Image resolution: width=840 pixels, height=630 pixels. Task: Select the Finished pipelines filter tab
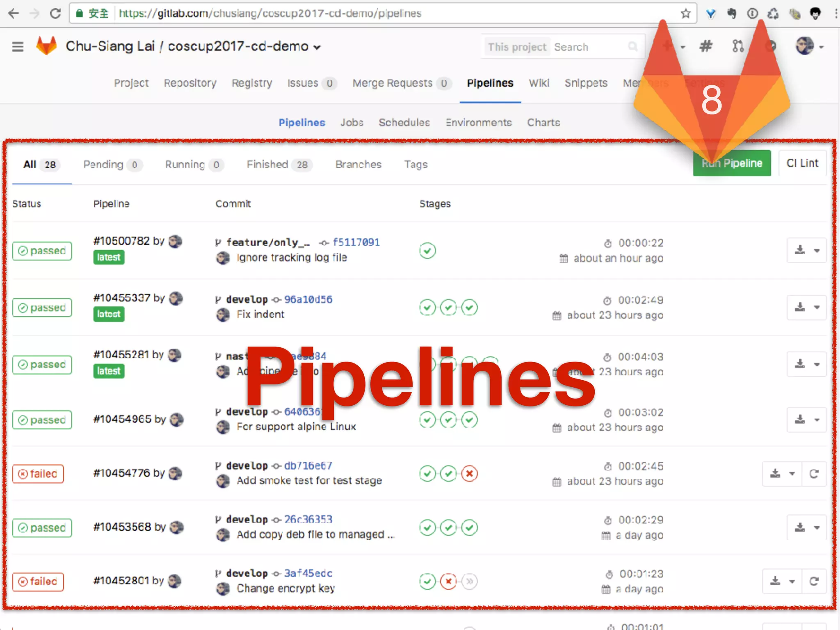click(279, 164)
